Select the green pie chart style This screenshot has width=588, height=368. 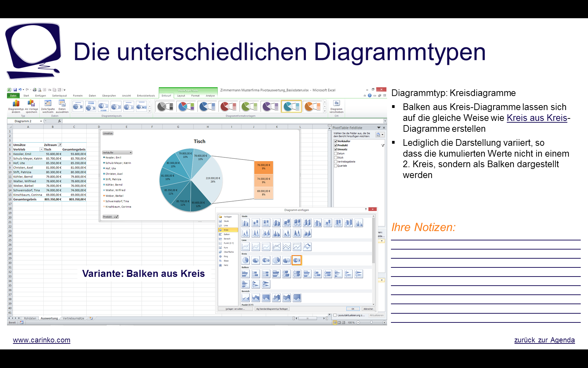point(249,106)
